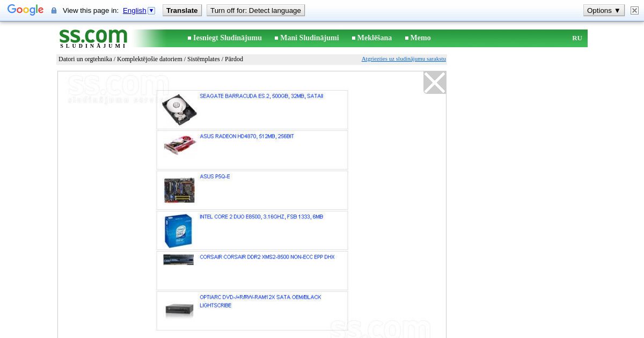Switch site language to RU
Viewport: 644px width, 338px height.
(x=577, y=38)
